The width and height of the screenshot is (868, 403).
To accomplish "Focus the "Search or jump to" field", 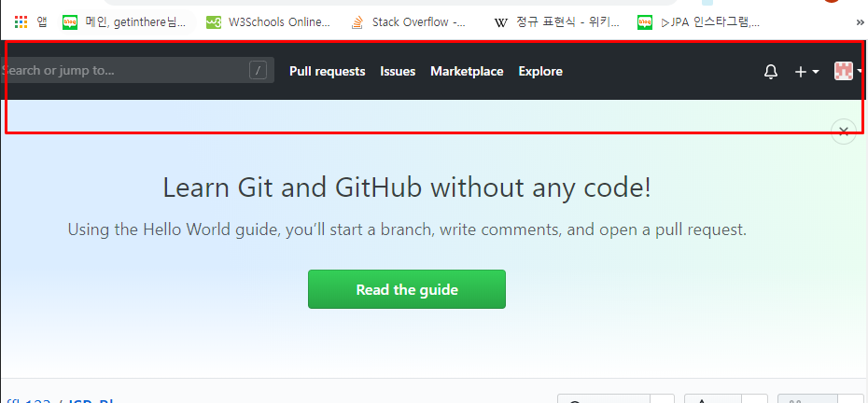I will (x=137, y=70).
